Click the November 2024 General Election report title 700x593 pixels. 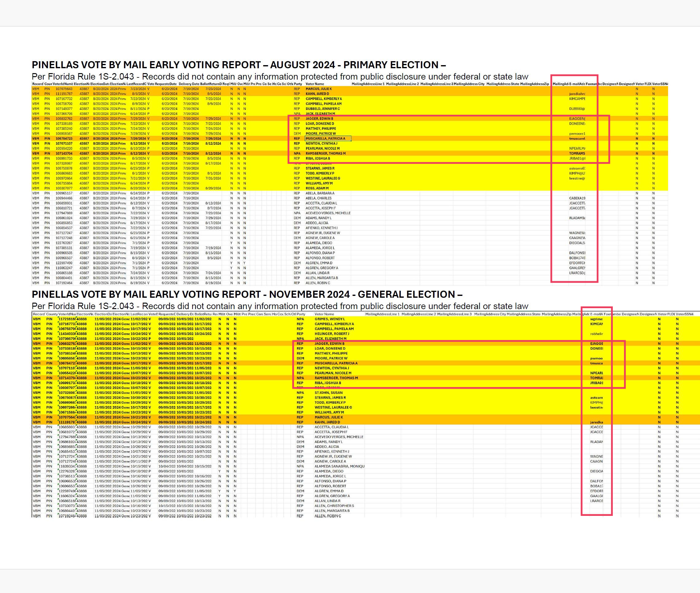247,294
